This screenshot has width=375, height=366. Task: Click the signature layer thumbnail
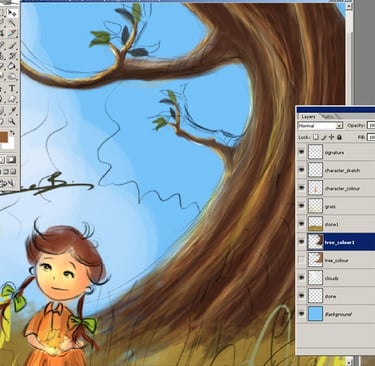coord(315,152)
